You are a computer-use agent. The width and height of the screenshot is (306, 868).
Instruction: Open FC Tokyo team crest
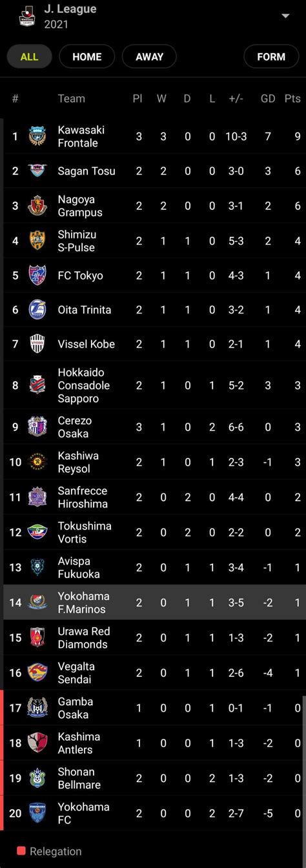[37, 275]
